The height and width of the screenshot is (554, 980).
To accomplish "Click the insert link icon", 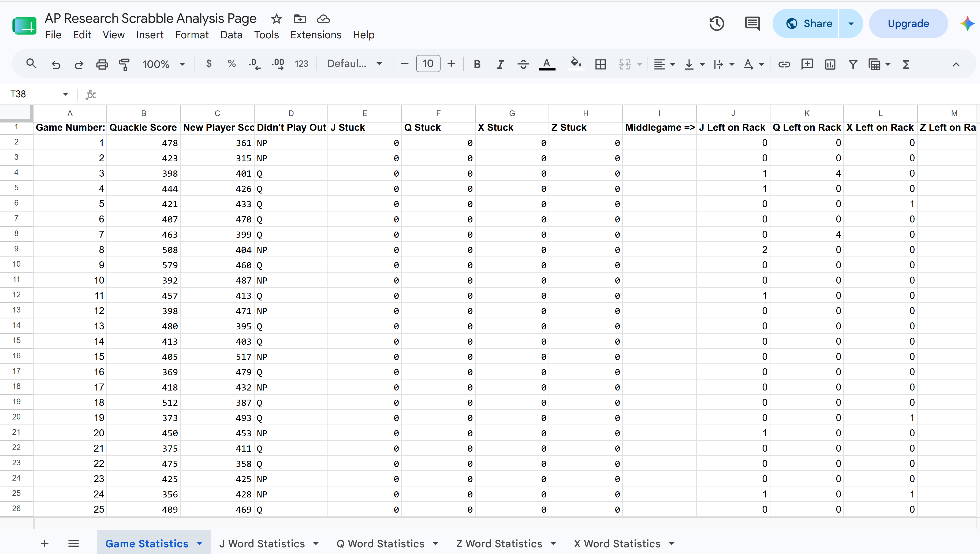I will tap(784, 64).
